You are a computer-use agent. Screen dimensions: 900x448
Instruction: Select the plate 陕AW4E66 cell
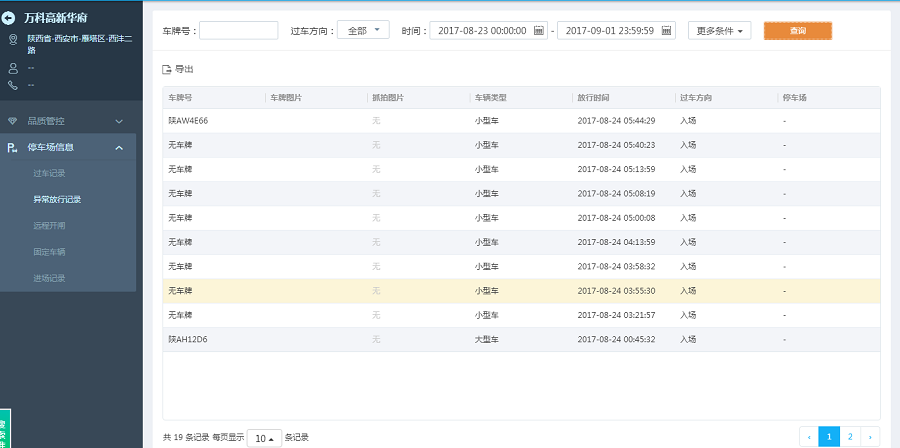(188, 121)
